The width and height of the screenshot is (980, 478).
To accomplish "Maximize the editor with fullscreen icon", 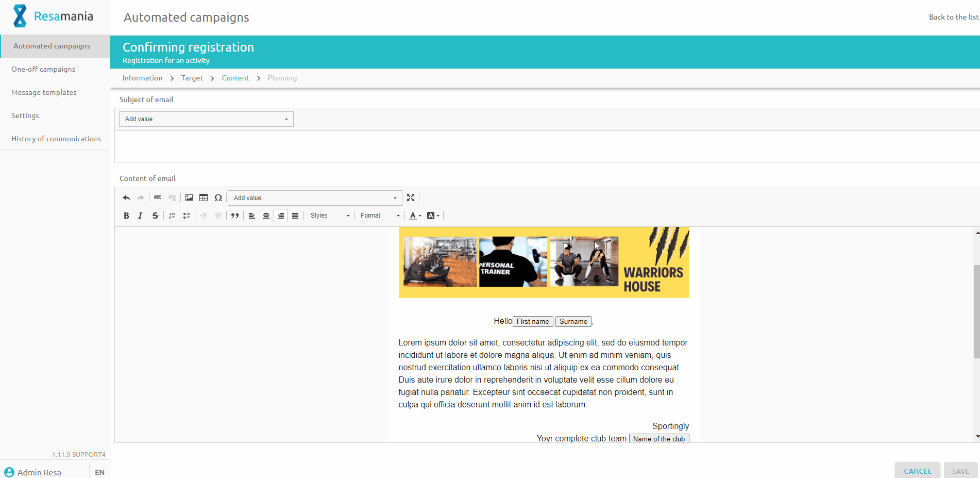I will [x=411, y=198].
